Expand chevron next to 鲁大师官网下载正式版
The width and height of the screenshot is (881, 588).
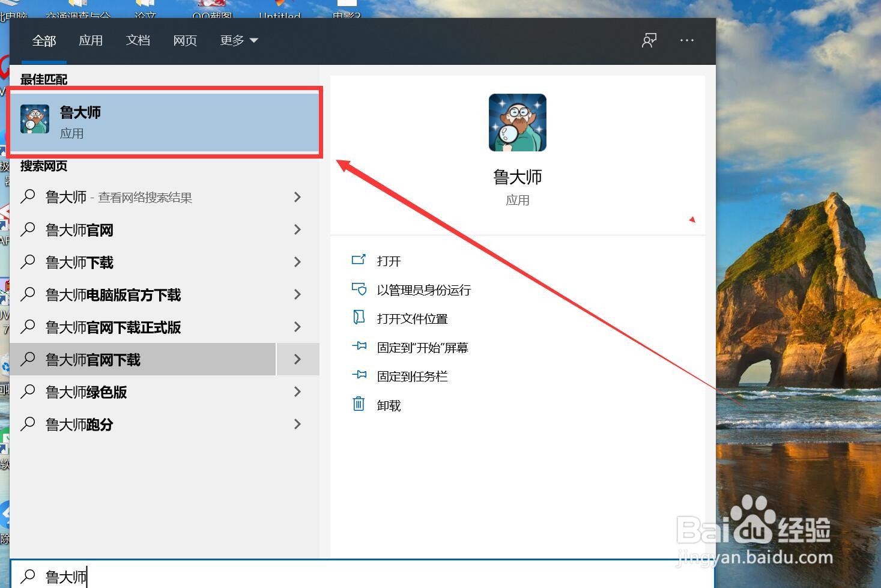tap(297, 327)
